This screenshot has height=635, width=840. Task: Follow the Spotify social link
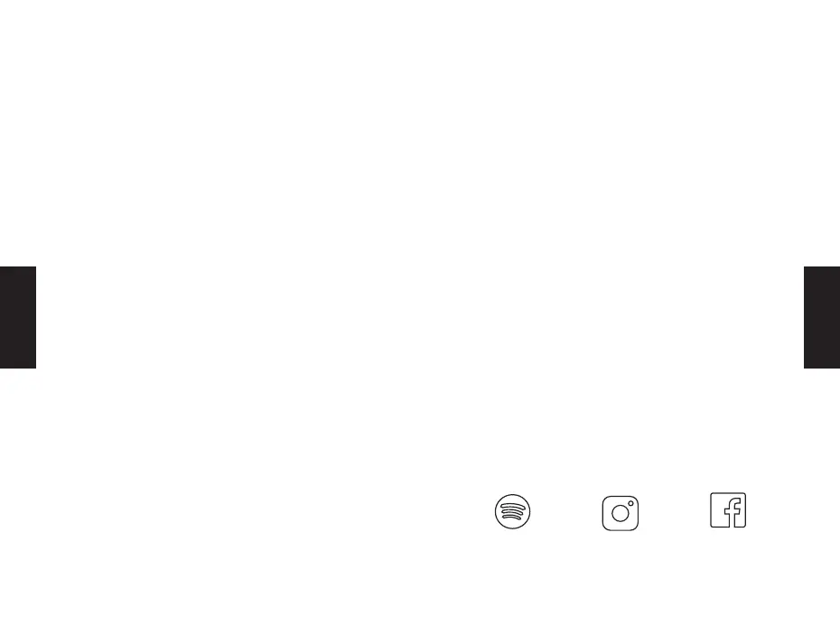(512, 512)
